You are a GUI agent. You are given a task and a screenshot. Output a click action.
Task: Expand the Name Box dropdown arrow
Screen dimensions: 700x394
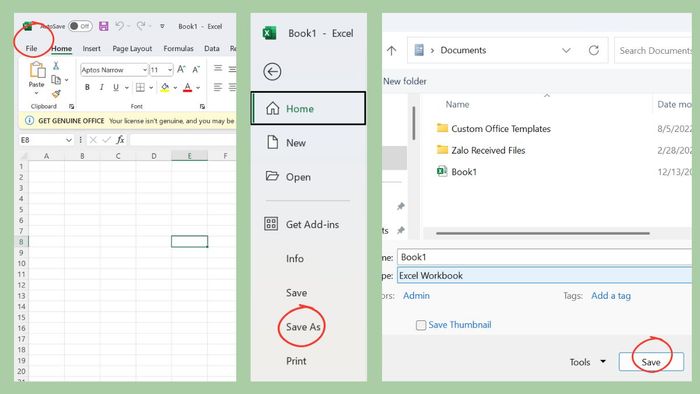[x=69, y=140]
